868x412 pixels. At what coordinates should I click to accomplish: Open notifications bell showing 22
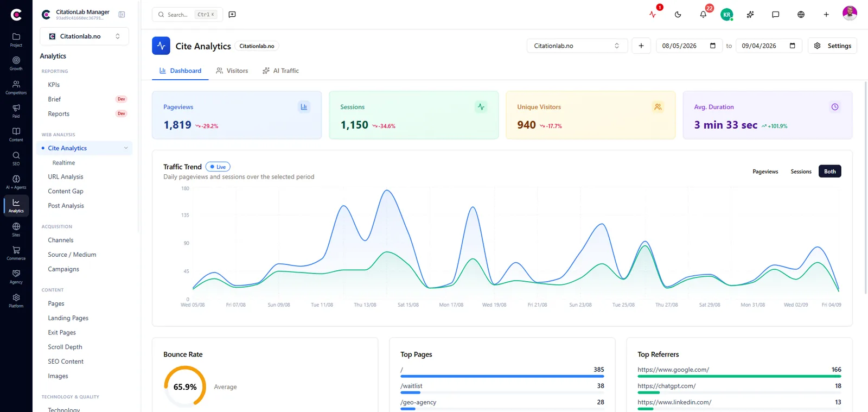[703, 15]
